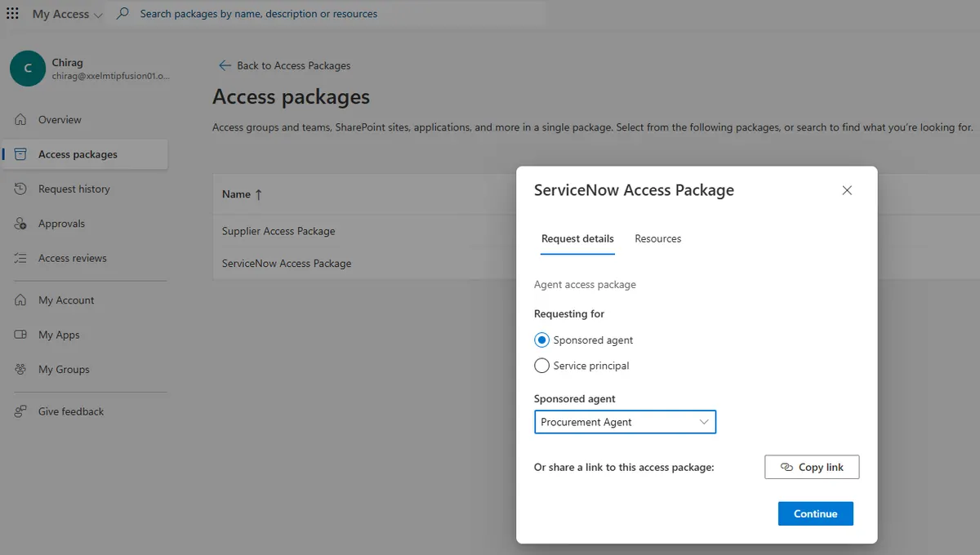The image size is (980, 555).
Task: Click the Access reviews checklist icon
Action: 21,258
